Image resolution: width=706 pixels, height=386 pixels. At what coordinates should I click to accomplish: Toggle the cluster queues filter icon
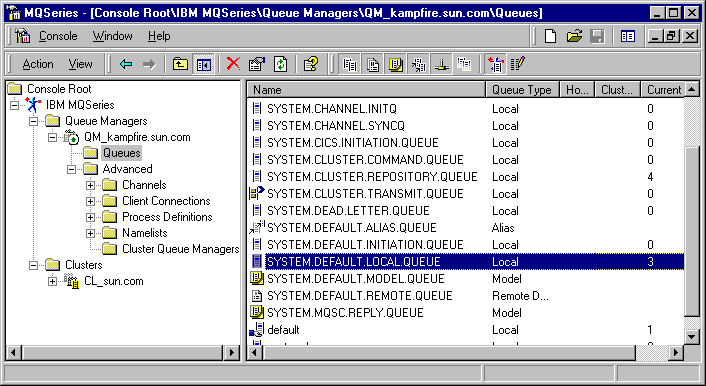(441, 64)
